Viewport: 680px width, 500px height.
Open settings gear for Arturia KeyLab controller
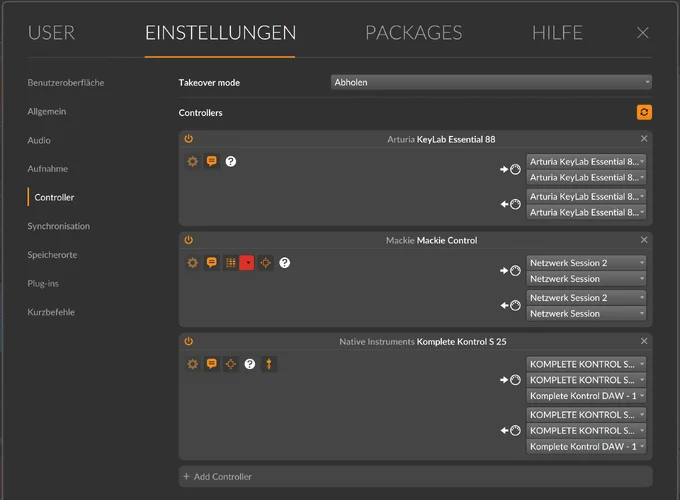(193, 161)
